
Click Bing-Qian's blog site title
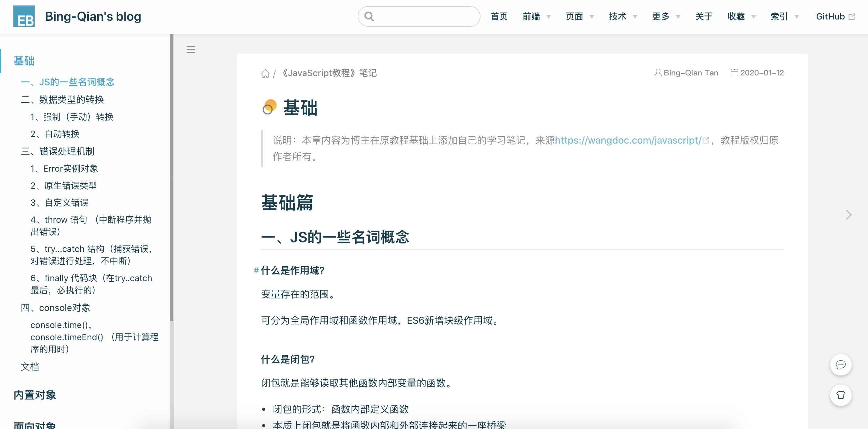click(x=93, y=16)
